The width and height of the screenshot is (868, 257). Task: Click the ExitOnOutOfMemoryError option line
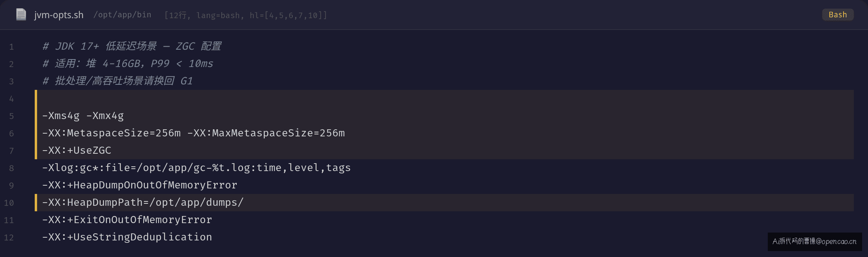[x=127, y=220]
